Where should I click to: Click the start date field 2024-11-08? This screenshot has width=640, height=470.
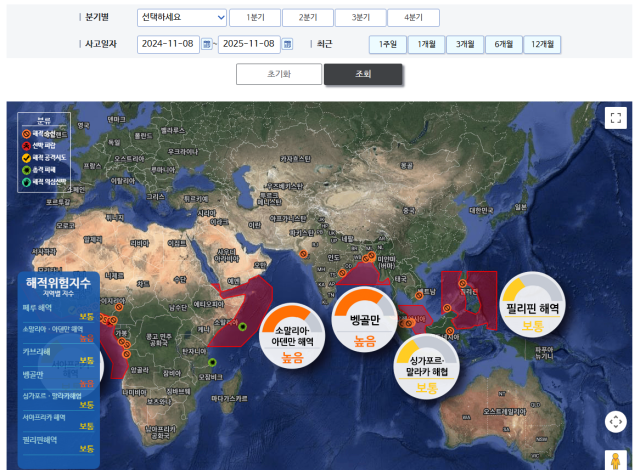(168, 44)
